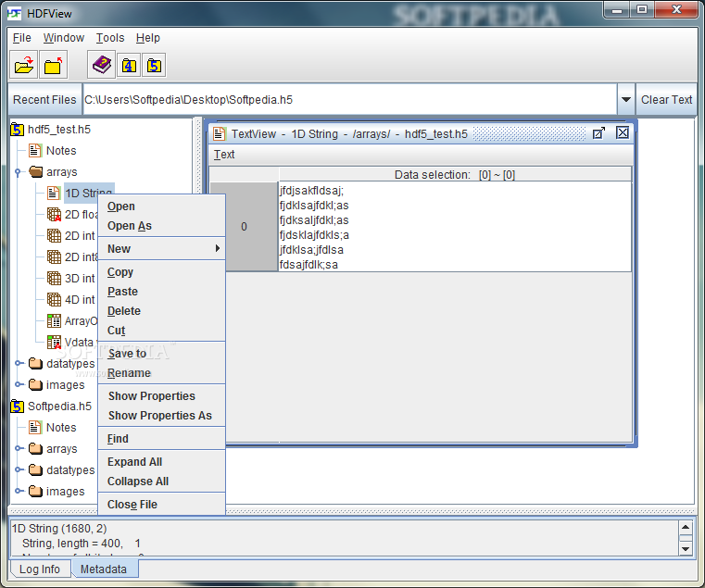Click the Open file toolbar icon

point(24,65)
